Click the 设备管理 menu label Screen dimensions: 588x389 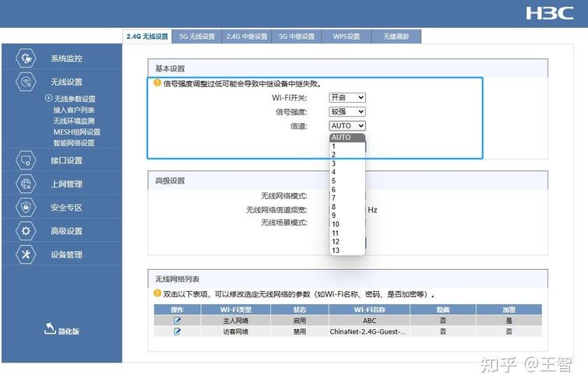pos(67,254)
